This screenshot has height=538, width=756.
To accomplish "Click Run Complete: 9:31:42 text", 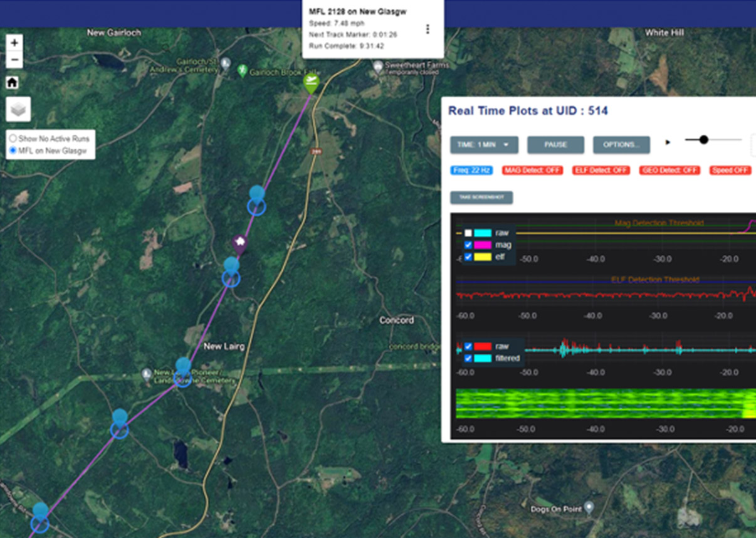I will 347,46.
